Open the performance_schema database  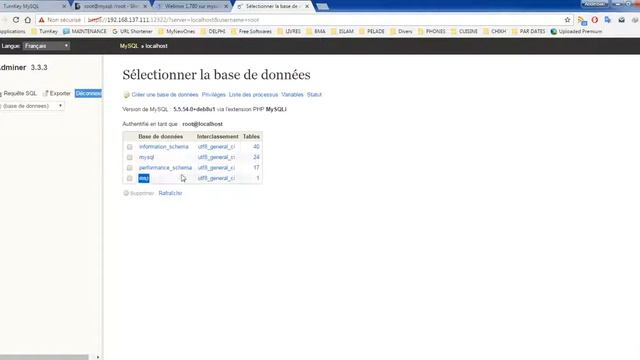tap(165, 168)
